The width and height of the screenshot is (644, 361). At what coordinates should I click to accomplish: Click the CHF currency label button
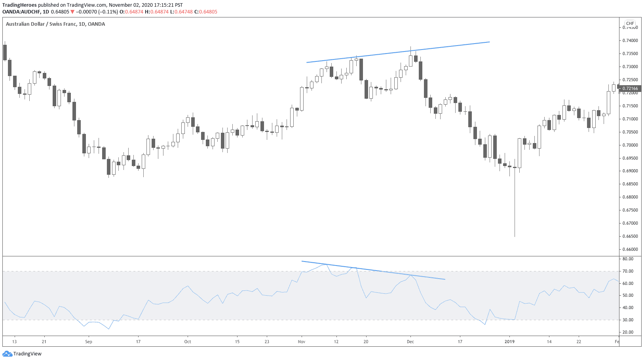pyautogui.click(x=630, y=23)
